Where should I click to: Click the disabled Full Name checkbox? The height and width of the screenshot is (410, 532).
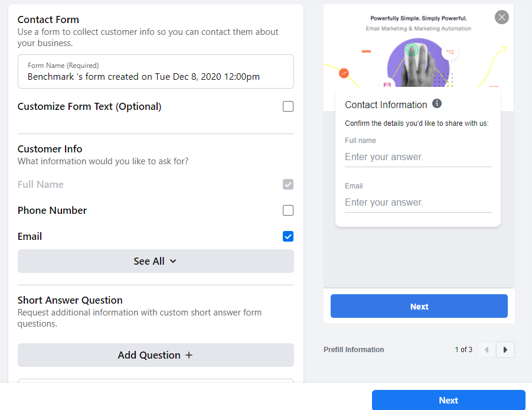288,184
